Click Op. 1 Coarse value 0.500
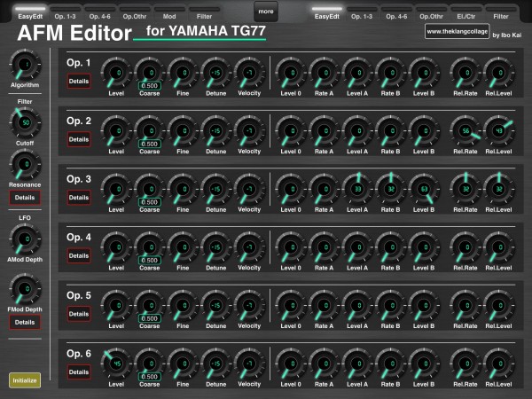Image resolution: width=532 pixels, height=399 pixels. (150, 86)
